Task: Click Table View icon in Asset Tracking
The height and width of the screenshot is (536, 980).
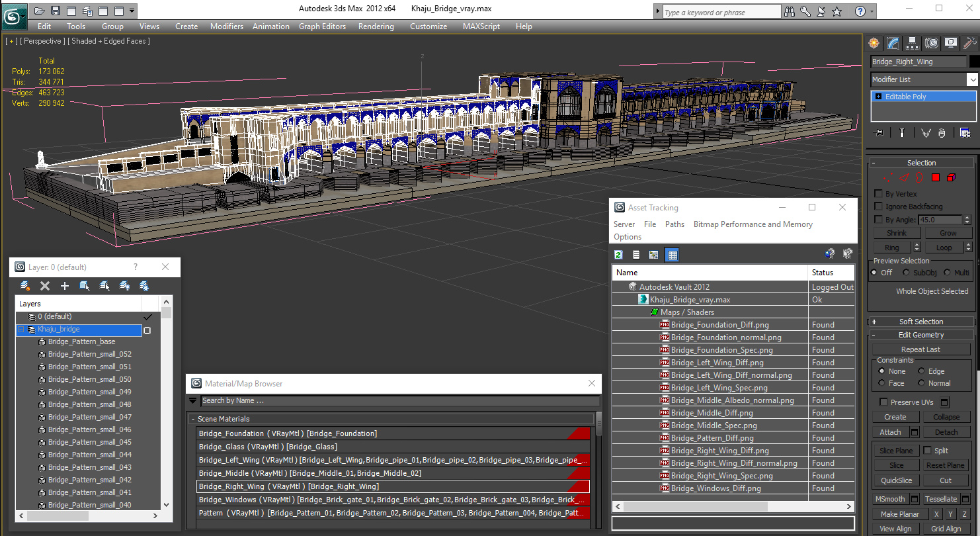Action: pyautogui.click(x=672, y=255)
